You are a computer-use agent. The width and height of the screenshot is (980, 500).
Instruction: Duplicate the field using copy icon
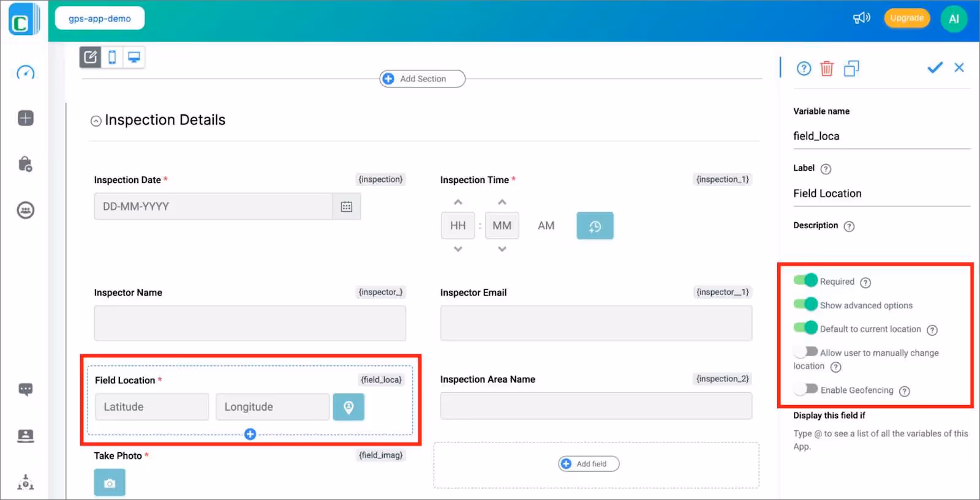click(x=851, y=69)
